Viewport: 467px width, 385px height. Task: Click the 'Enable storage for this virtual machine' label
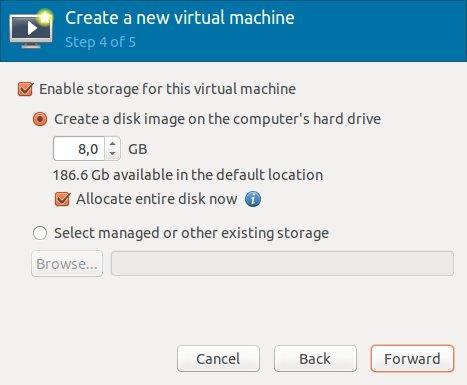point(167,89)
